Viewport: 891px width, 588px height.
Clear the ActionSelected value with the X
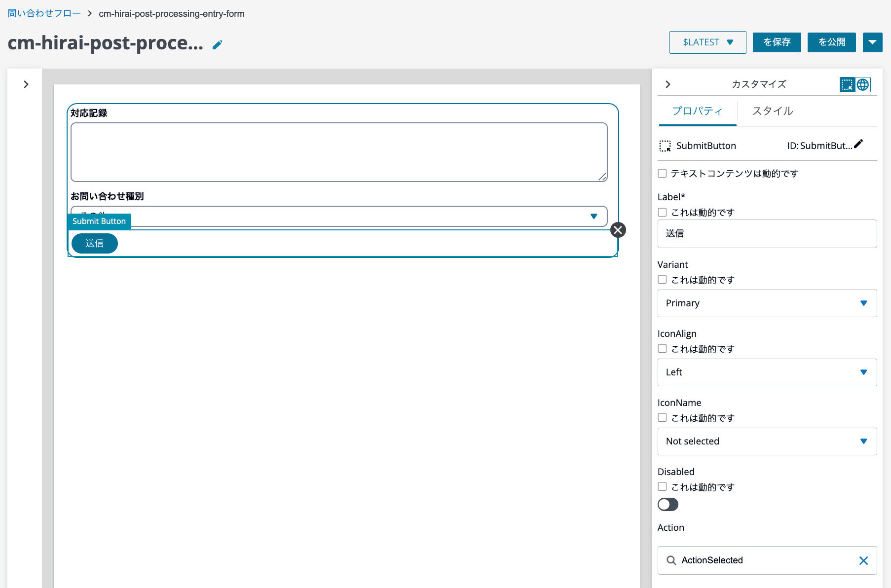tap(863, 560)
